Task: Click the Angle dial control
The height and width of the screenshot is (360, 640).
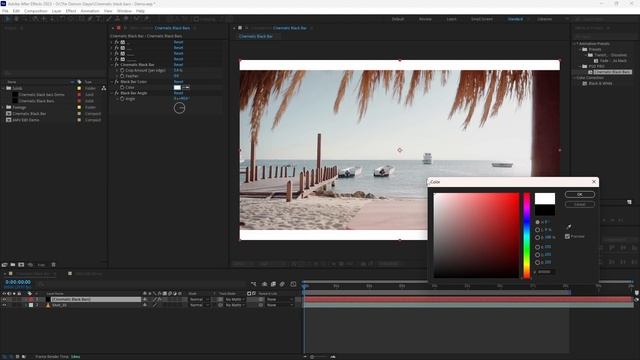Action: pos(180,108)
